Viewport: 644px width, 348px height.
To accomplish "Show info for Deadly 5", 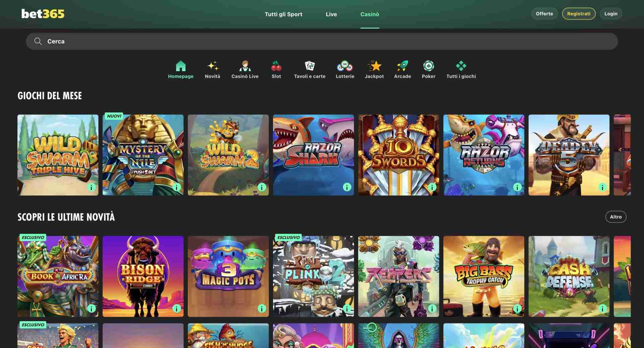I will pos(603,187).
